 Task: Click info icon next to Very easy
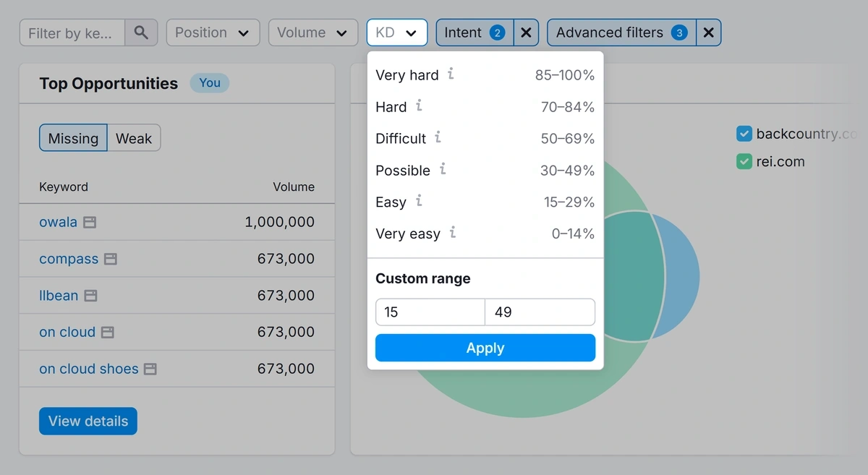tap(452, 233)
